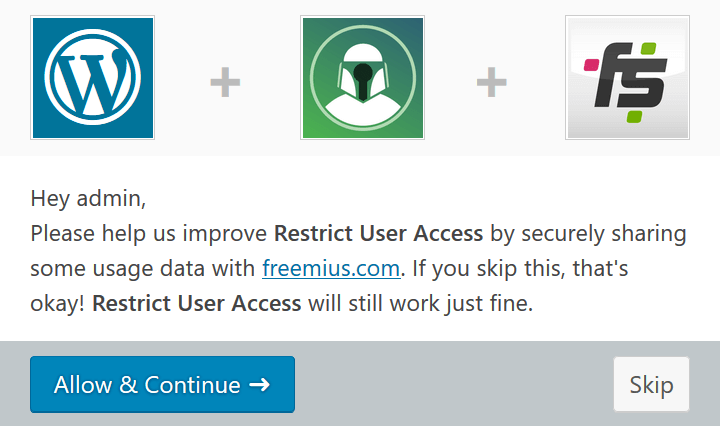Click the "Please help us improve" text
Image resolution: width=720 pixels, height=426 pixels.
click(x=149, y=234)
